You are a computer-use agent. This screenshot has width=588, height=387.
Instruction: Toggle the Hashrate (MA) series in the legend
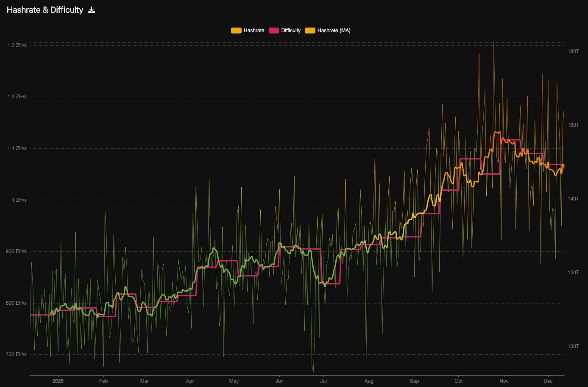click(x=327, y=30)
